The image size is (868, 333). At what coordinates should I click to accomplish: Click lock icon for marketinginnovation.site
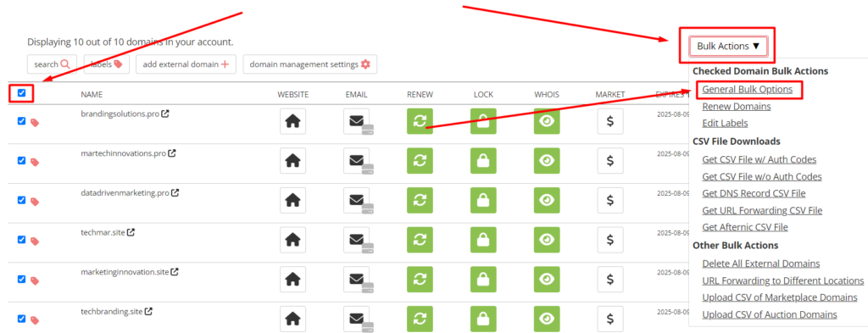[x=483, y=280]
